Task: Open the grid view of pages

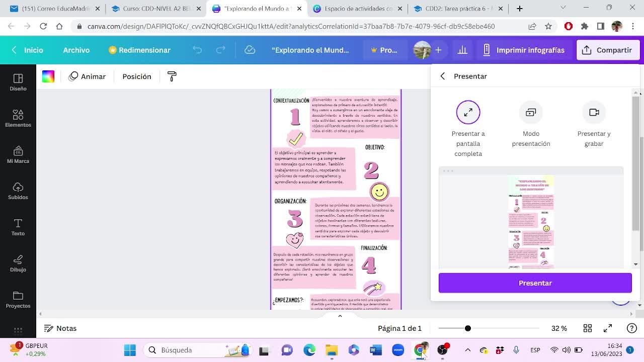Action: (x=588, y=328)
